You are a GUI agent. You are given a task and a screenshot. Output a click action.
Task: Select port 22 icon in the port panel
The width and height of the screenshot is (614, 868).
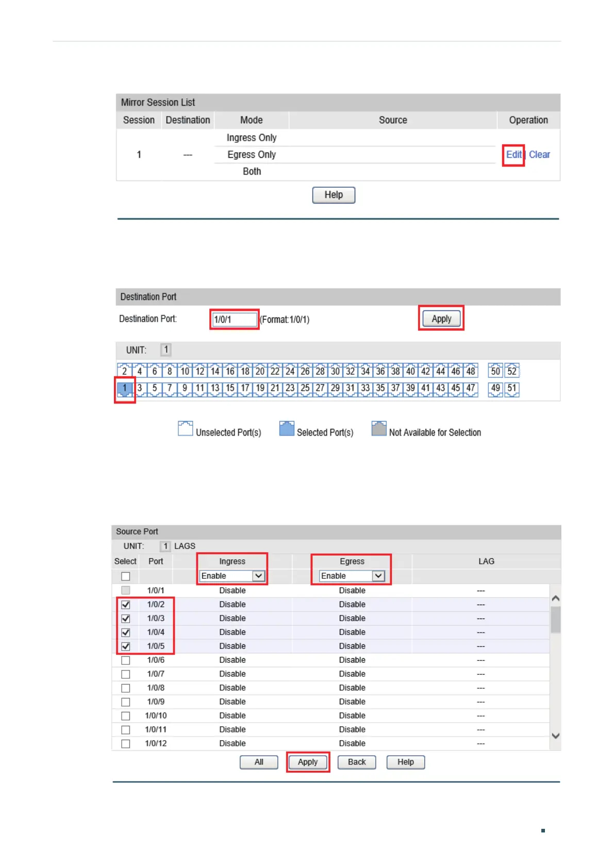275,371
